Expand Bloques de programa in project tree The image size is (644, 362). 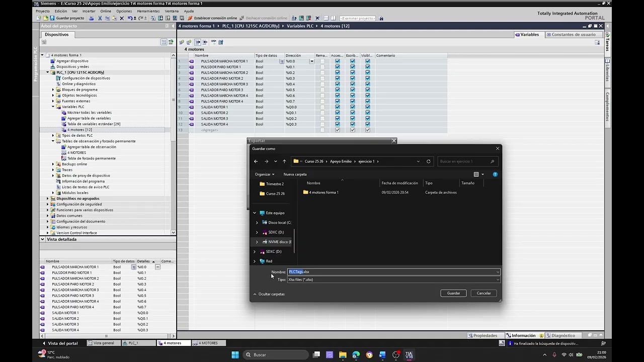click(53, 89)
